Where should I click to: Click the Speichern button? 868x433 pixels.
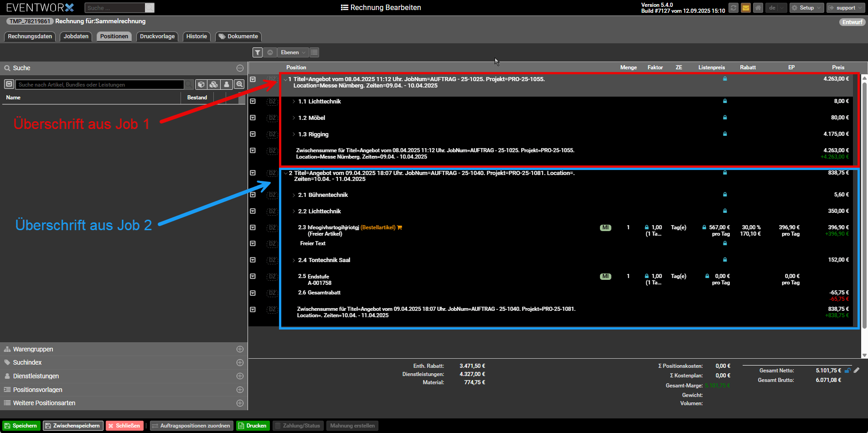(x=21, y=426)
